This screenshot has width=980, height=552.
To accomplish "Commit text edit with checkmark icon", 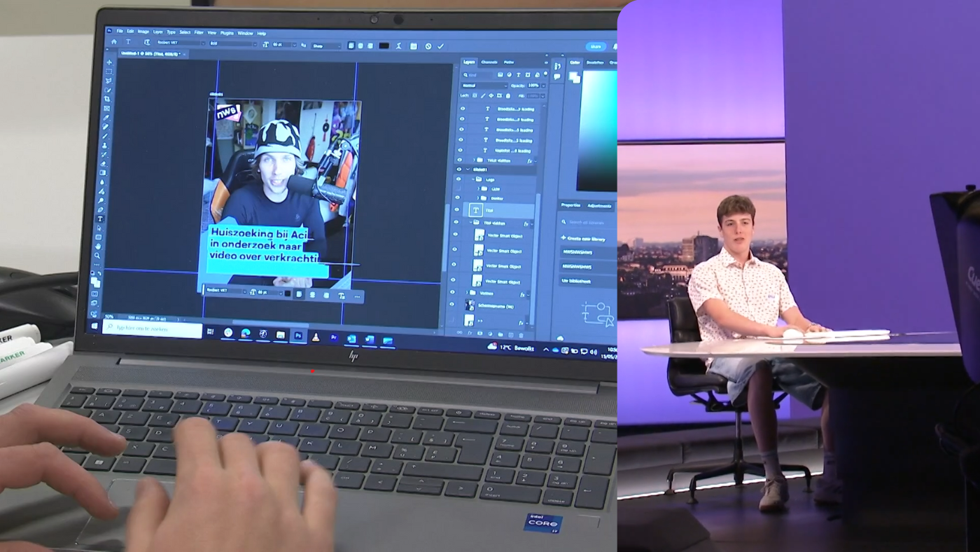I will click(x=440, y=46).
